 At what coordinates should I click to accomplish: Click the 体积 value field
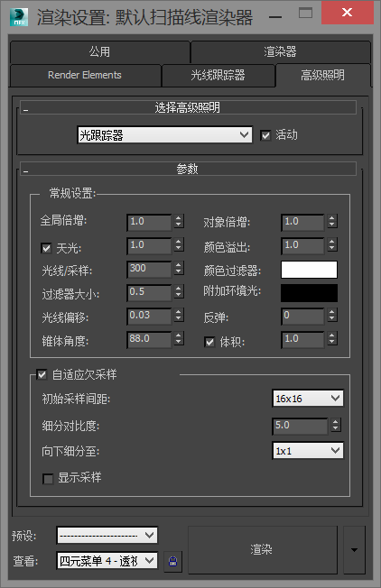pyautogui.click(x=302, y=339)
